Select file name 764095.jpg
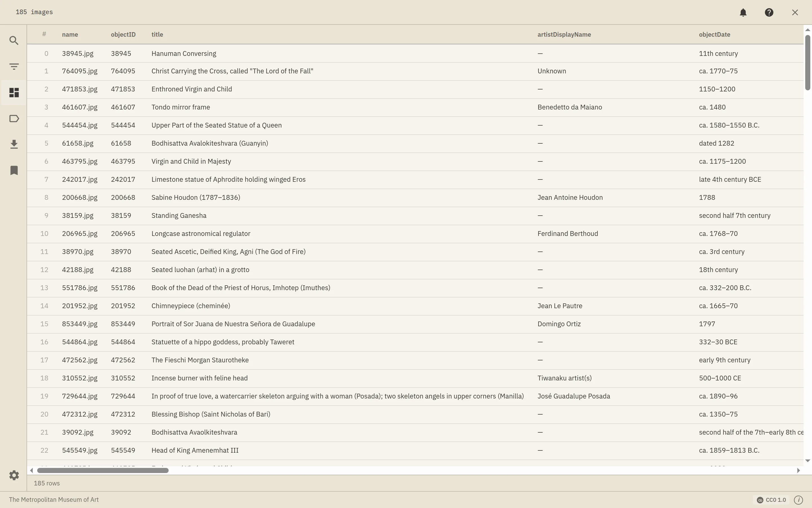The image size is (812, 508). point(80,71)
